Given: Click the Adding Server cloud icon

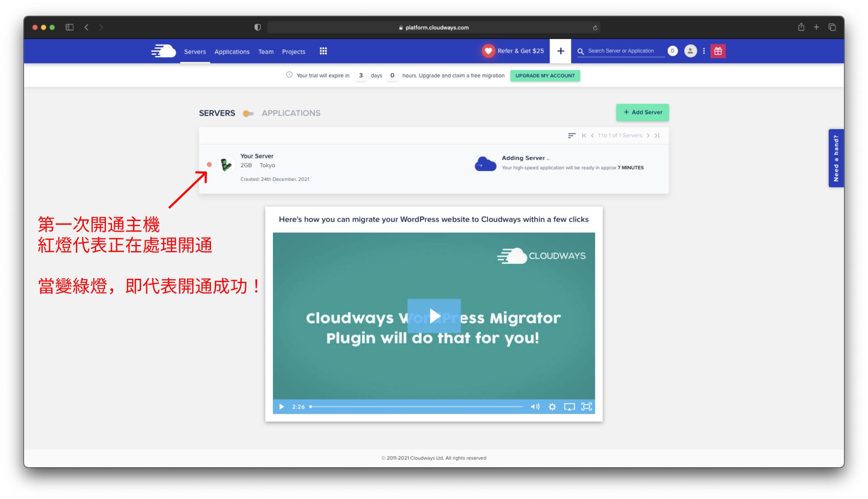Looking at the screenshot, I should pyautogui.click(x=485, y=164).
